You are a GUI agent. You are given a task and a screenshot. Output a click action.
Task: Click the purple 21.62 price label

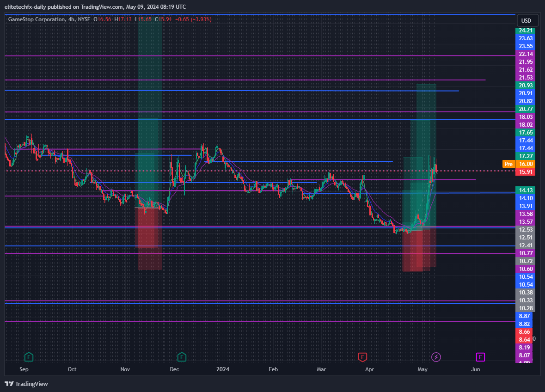point(526,69)
